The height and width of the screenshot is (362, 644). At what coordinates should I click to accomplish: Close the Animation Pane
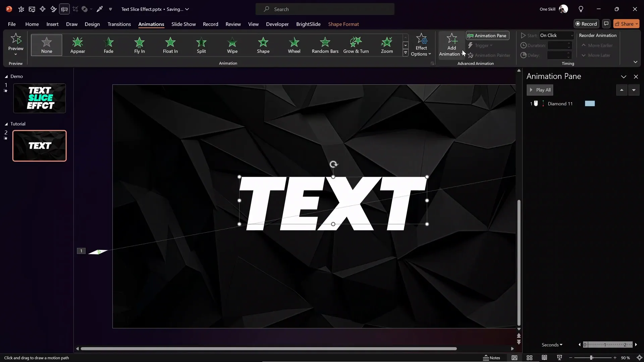636,77
